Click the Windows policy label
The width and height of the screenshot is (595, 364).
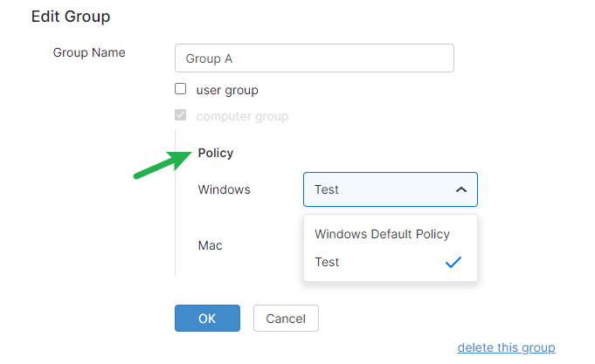[225, 189]
